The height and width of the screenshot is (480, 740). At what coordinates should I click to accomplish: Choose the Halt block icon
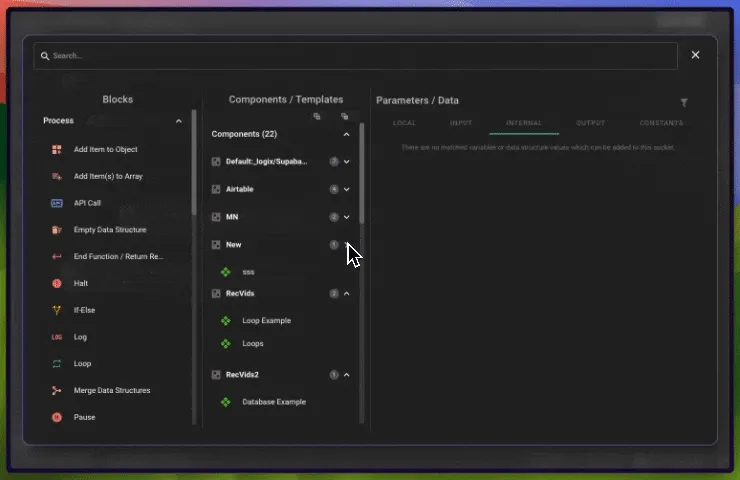[x=57, y=284]
